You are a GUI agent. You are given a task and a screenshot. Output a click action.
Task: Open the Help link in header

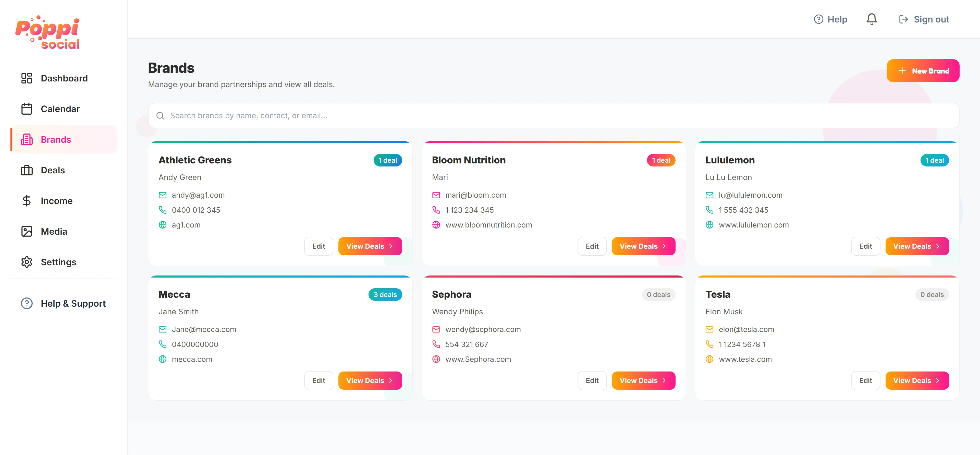(x=830, y=19)
